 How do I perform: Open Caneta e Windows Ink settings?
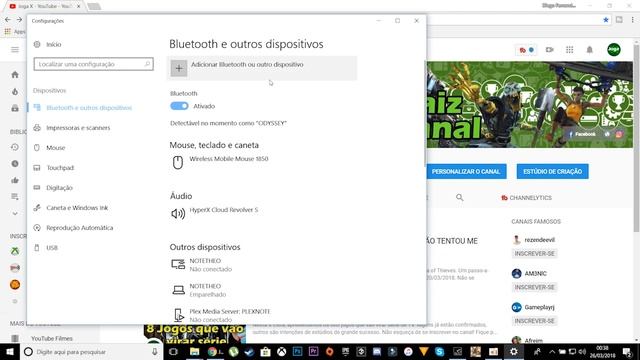(77, 208)
